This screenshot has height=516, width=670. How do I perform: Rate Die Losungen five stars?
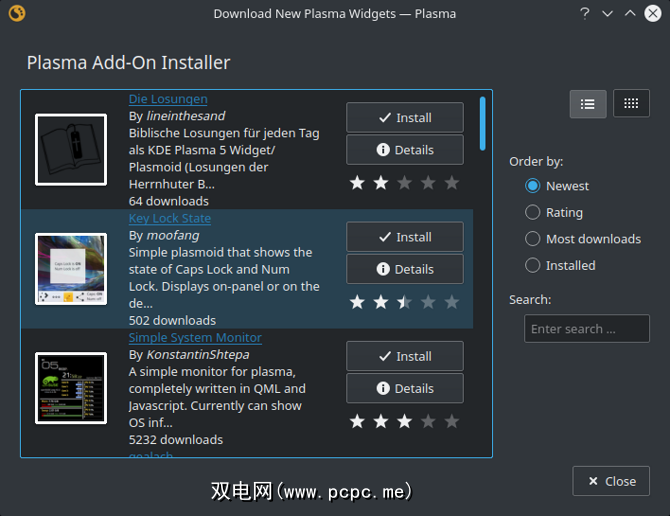tap(452, 183)
